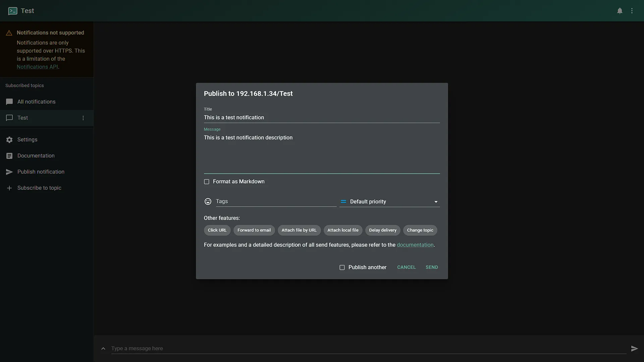Viewport: 644px width, 362px height.
Task: Click the Title input field
Action: click(x=322, y=118)
